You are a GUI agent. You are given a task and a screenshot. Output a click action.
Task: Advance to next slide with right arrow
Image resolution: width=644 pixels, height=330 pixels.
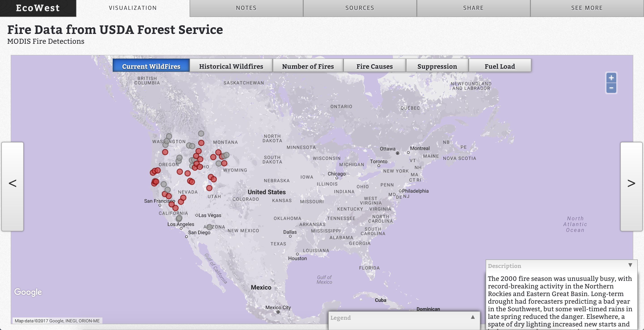pos(631,184)
